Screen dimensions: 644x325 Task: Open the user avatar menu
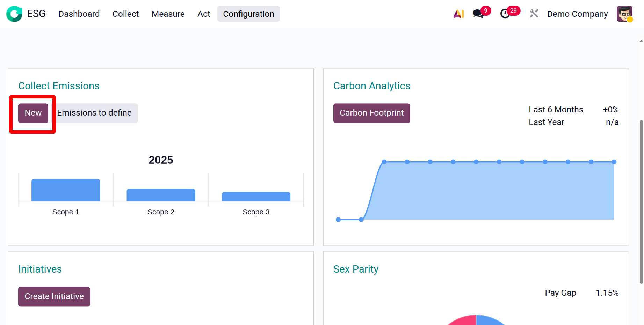[x=624, y=14]
